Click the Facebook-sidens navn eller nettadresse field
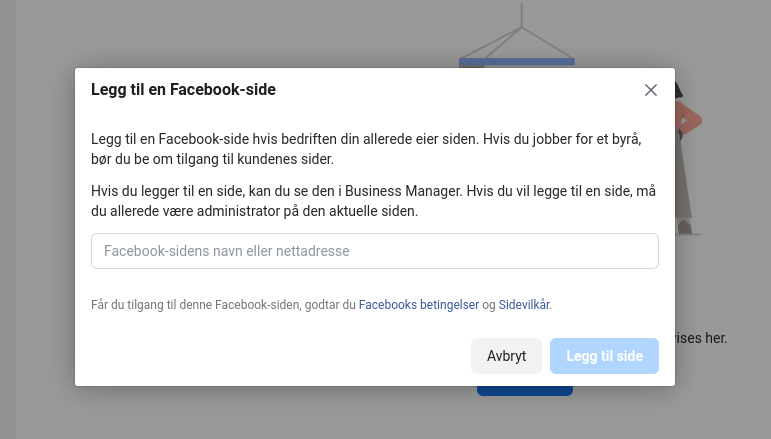This screenshot has height=439, width=771. click(375, 251)
